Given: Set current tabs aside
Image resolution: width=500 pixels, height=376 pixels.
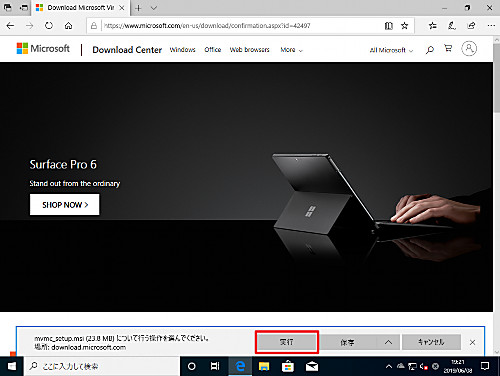Looking at the screenshot, I should click(24, 8).
